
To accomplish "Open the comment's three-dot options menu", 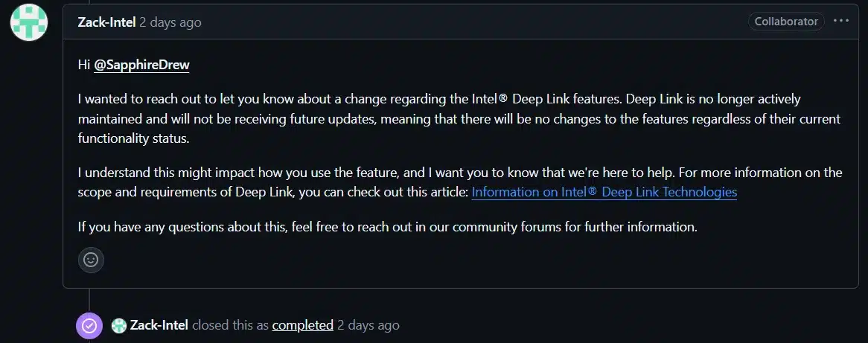I will click(x=841, y=21).
